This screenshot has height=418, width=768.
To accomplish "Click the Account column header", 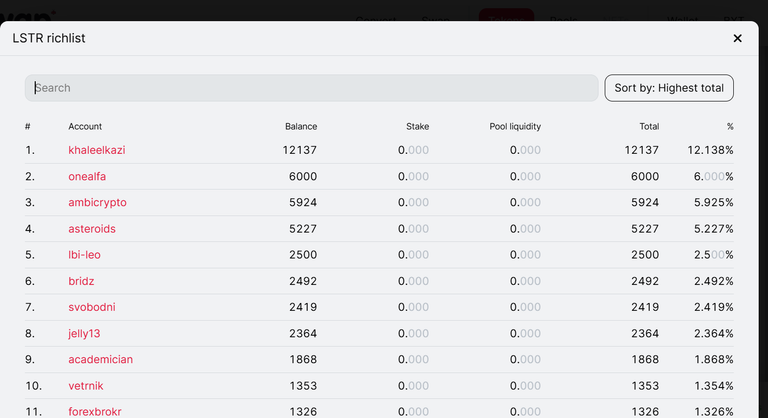I will pos(85,126).
